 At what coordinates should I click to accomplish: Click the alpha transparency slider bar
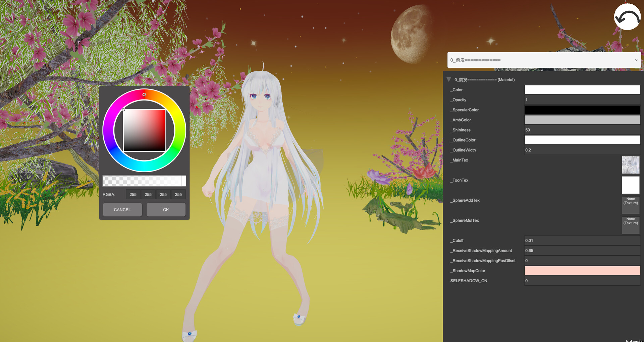coord(144,181)
